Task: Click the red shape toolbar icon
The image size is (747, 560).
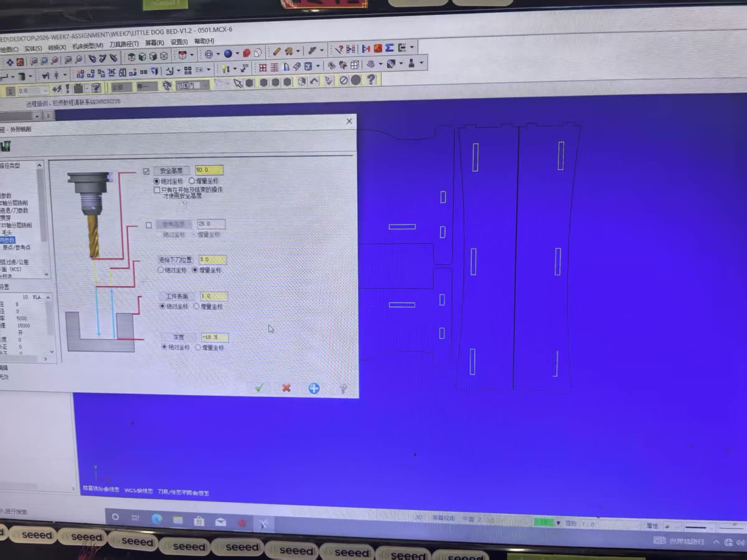Action: click(247, 52)
